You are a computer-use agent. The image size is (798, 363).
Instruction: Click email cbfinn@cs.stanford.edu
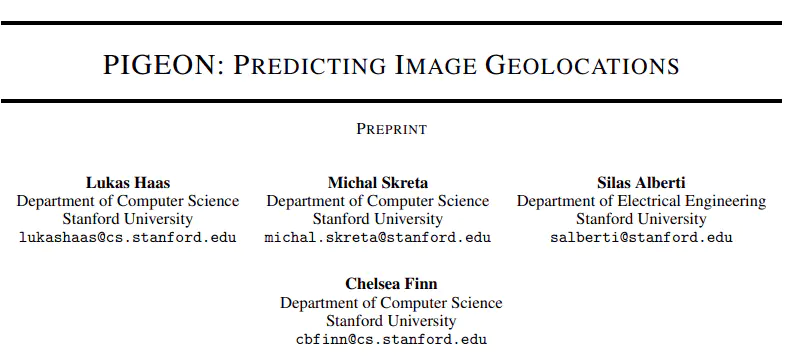pyautogui.click(x=391, y=339)
